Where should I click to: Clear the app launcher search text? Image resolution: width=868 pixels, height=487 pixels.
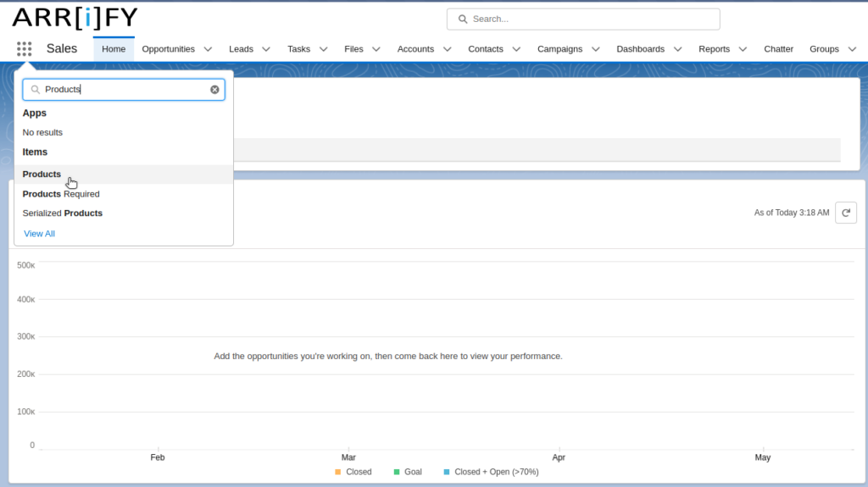coord(214,89)
